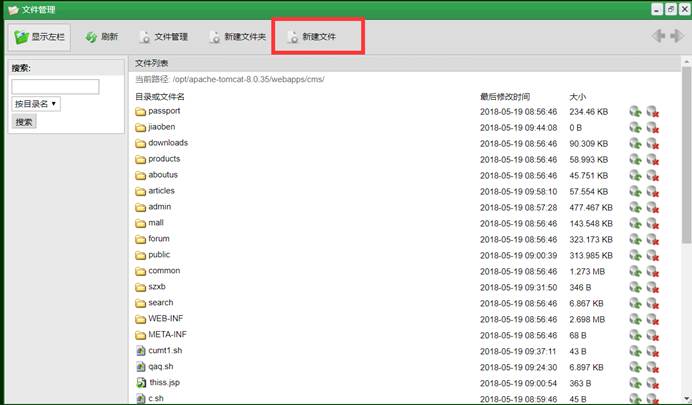Click the public folder icon
Screen dimensions: 692x405
click(x=140, y=255)
